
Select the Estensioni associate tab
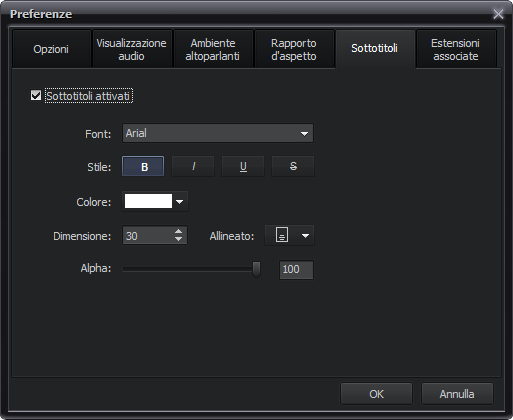(x=456, y=49)
